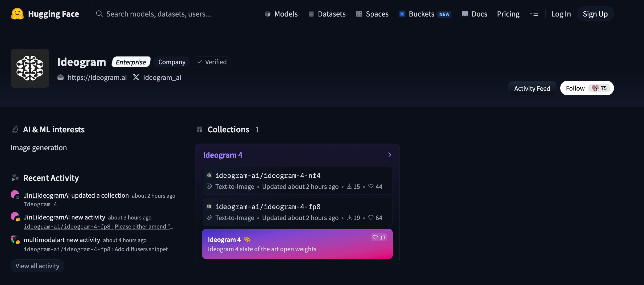Click the briefcase website icon
The width and height of the screenshot is (644, 285).
(x=61, y=77)
